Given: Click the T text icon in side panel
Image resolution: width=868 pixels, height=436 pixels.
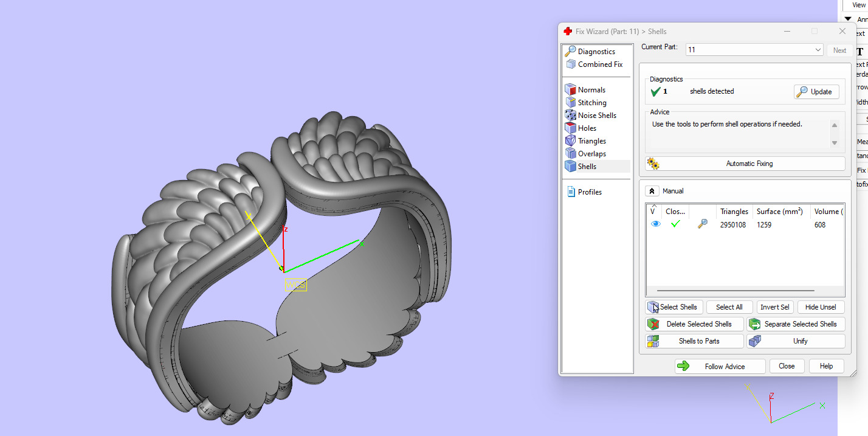Looking at the screenshot, I should coord(859,52).
